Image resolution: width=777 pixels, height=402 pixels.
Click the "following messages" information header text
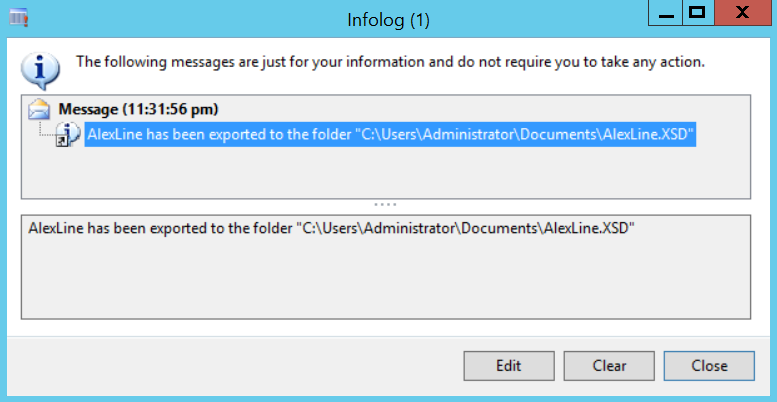tap(390, 62)
